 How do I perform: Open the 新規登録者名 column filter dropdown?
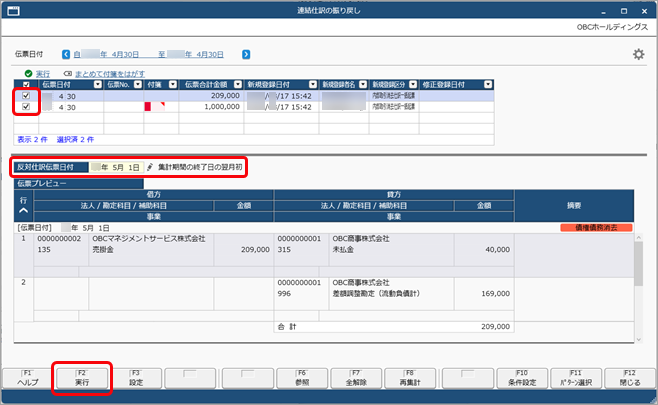363,85
